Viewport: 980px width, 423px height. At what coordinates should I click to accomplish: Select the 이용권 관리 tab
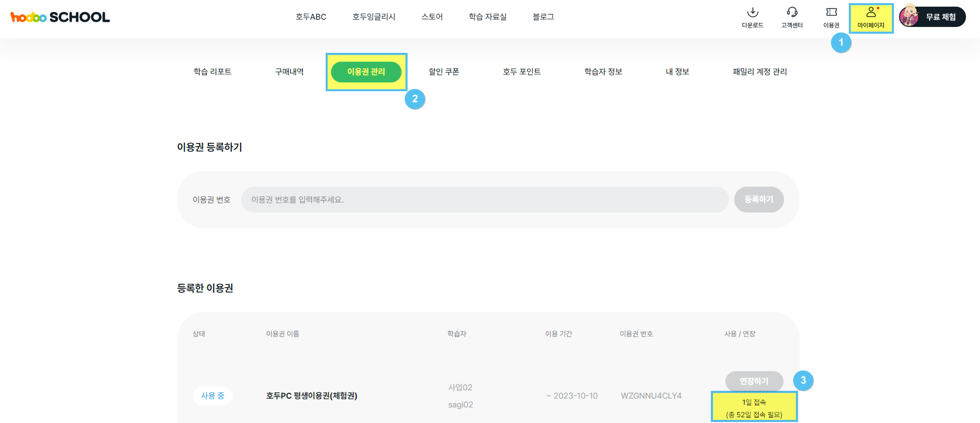[366, 72]
